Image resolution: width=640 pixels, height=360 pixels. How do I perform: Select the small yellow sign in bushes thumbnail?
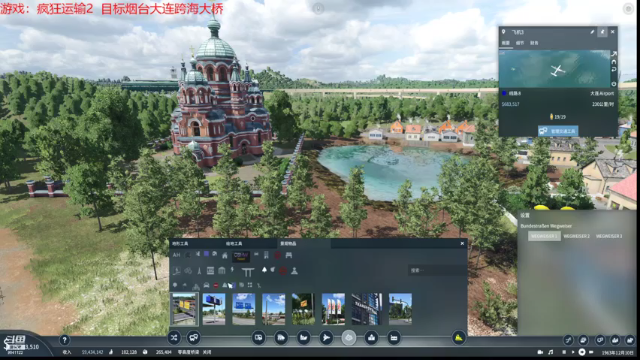303,309
